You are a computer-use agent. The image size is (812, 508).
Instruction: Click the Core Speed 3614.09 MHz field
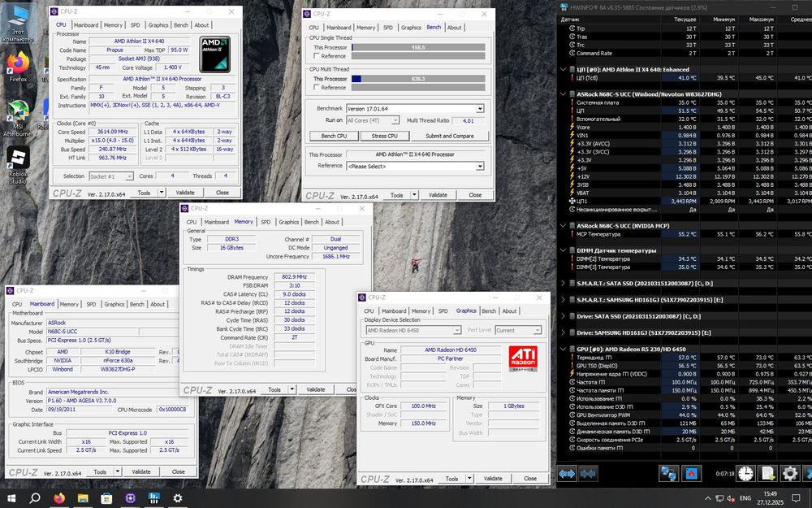click(x=112, y=132)
